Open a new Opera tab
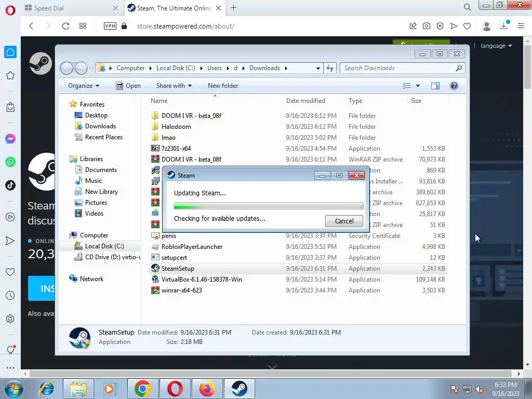Image resolution: width=532 pixels, height=399 pixels. coord(233,8)
